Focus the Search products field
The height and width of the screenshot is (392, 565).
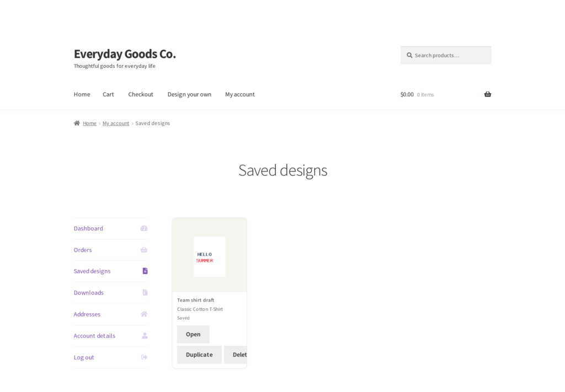point(446,56)
